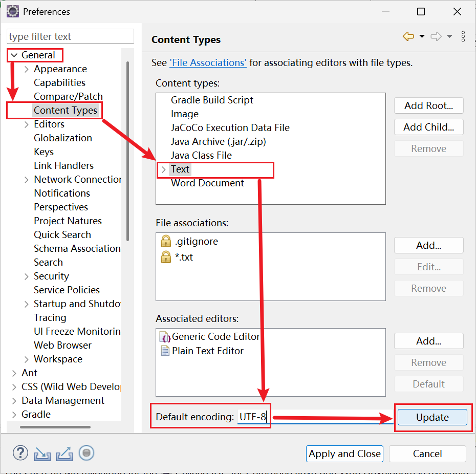The width and height of the screenshot is (476, 474).
Task: Open the forward history dropdown arrow
Action: click(x=449, y=36)
